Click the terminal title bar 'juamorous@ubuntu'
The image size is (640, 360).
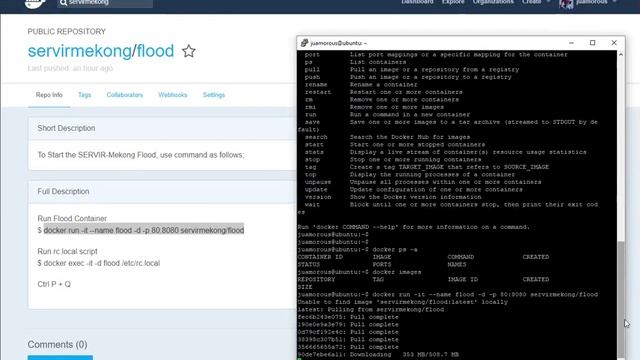tap(338, 43)
